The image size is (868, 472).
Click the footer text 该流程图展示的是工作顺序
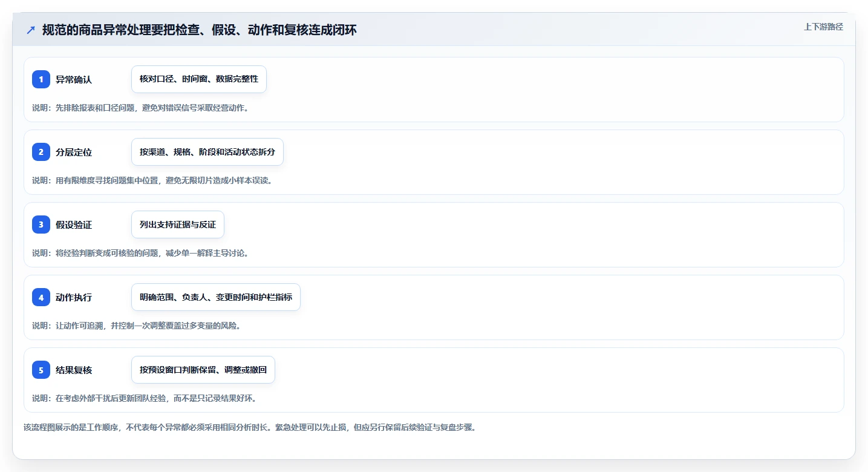click(x=250, y=427)
